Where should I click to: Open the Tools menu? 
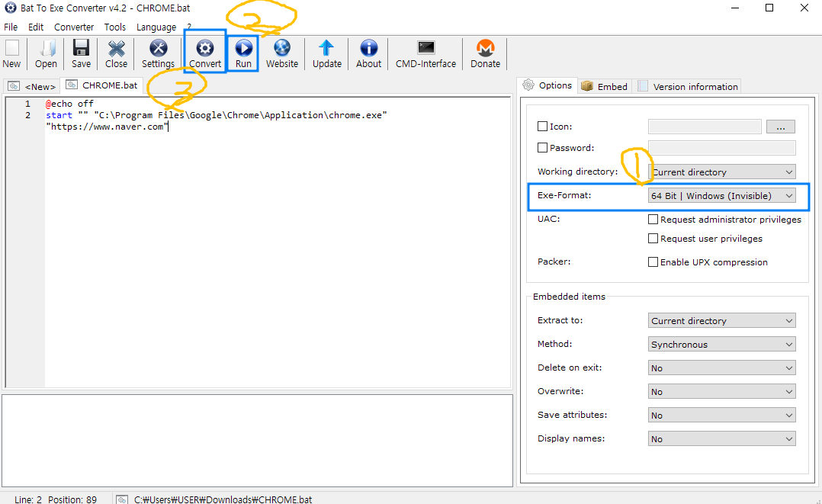click(x=115, y=27)
